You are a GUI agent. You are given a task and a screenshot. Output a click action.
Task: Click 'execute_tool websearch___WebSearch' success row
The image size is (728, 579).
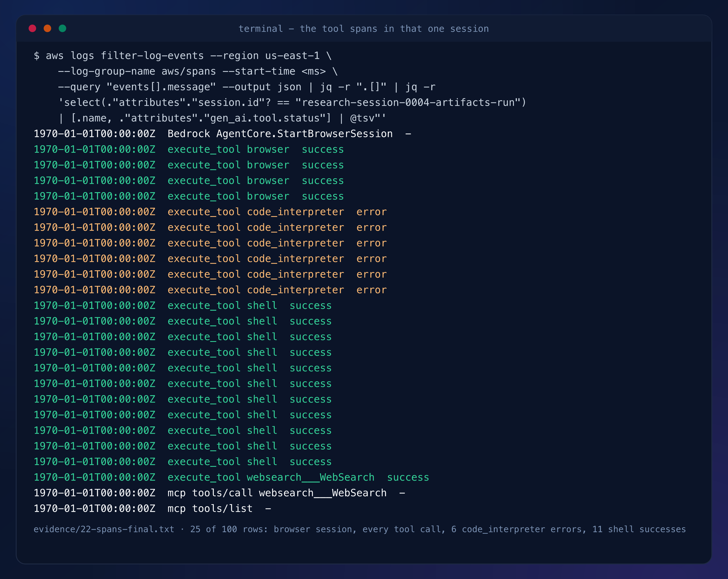coord(231,477)
